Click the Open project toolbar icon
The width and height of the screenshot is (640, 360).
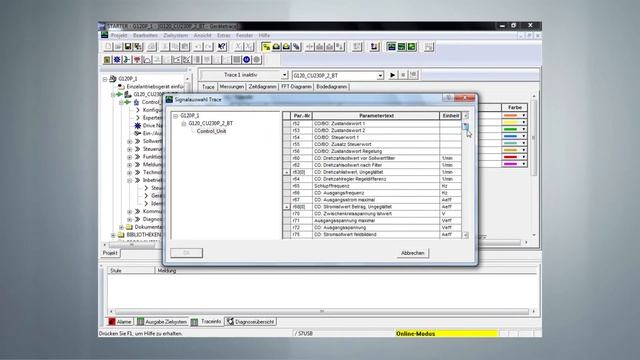pyautogui.click(x=118, y=47)
